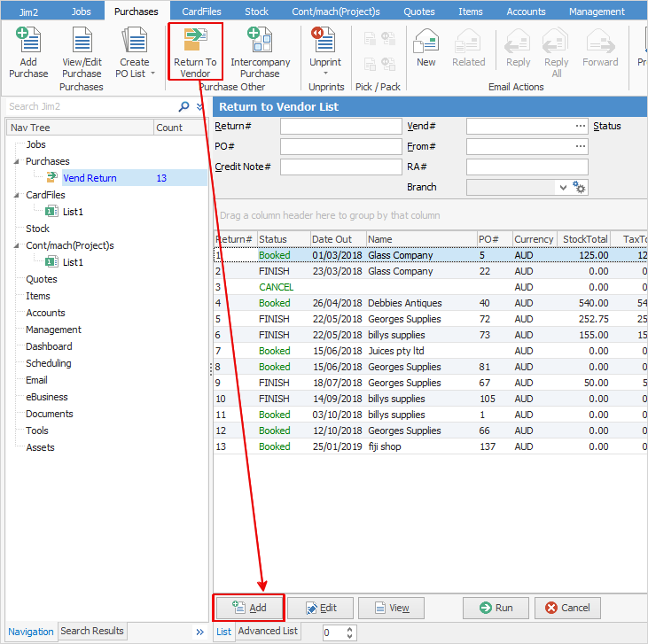The image size is (648, 644).
Task: Click the Add button at the bottom
Action: tap(249, 608)
